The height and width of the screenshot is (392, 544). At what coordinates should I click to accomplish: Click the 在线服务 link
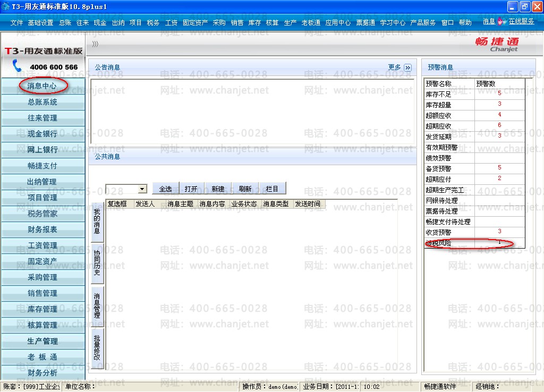tap(522, 21)
